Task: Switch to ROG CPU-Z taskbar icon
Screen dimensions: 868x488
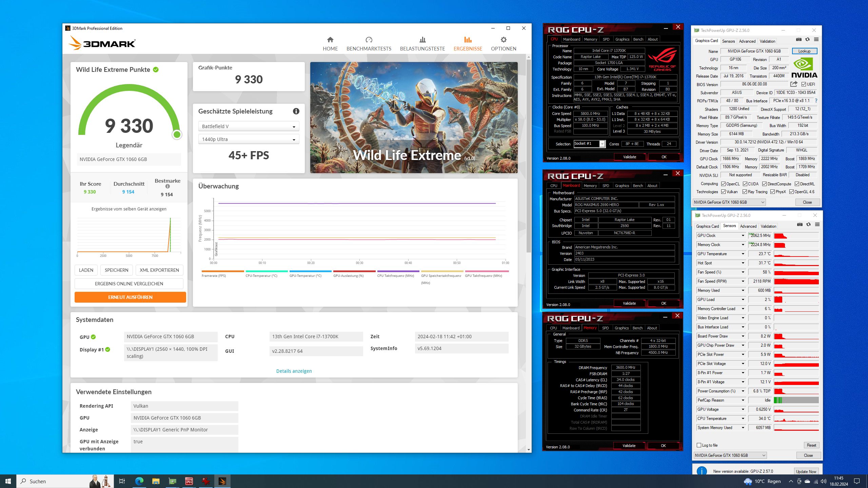Action: pyautogui.click(x=189, y=481)
